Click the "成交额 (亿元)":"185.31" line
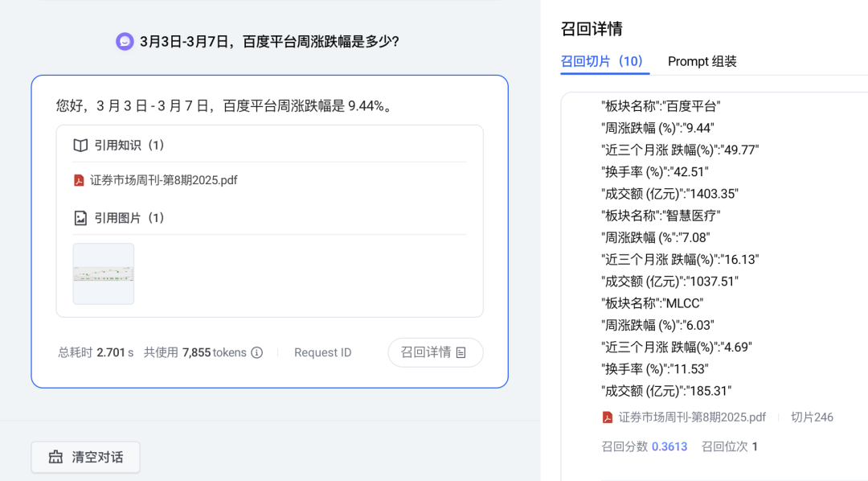This screenshot has height=481, width=868. (x=666, y=391)
